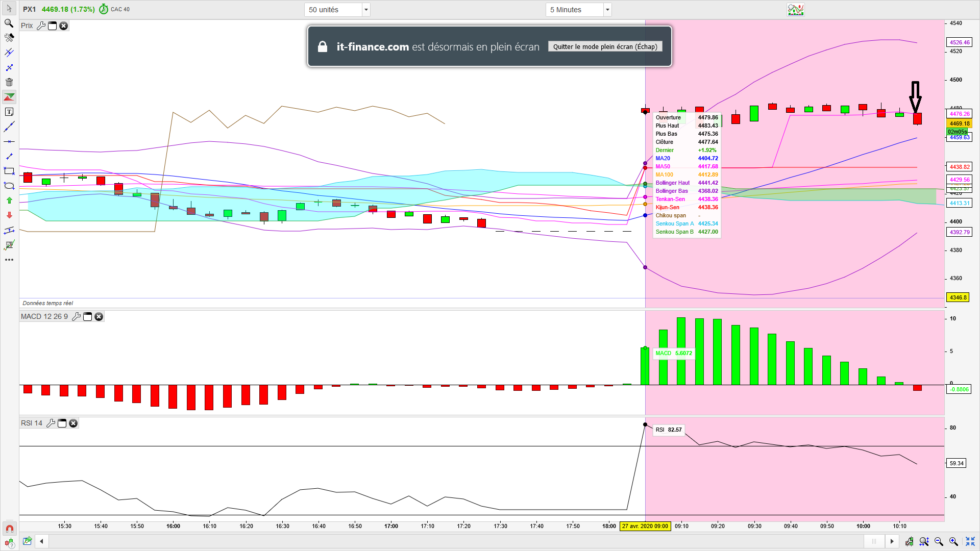Select the text annotation tool
The image size is (980, 551).
click(x=9, y=112)
